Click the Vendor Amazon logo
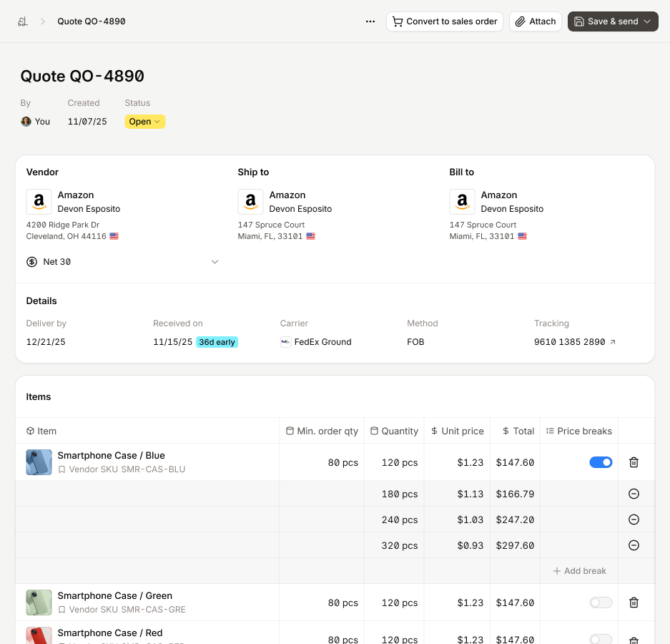Image resolution: width=670 pixels, height=644 pixels. 39,201
